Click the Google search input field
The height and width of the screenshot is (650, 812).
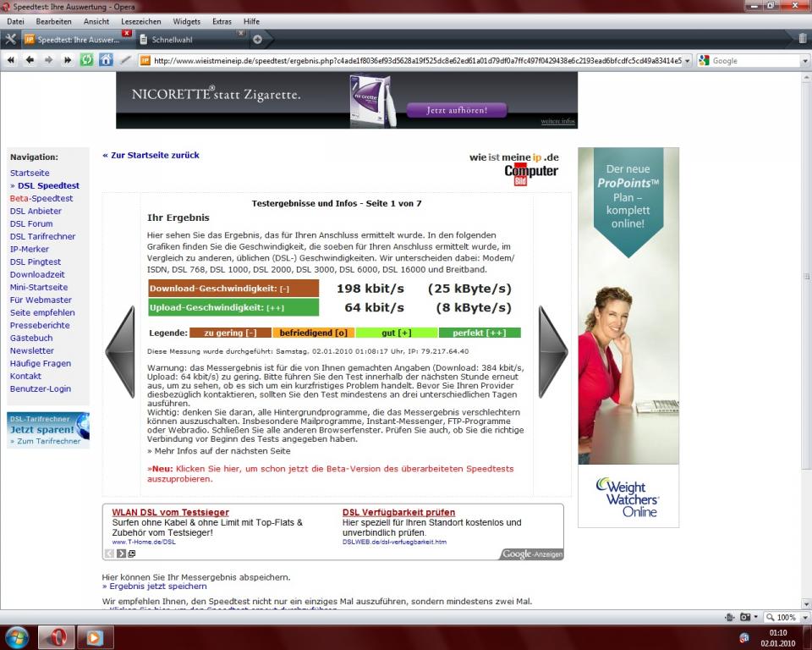(x=755, y=61)
